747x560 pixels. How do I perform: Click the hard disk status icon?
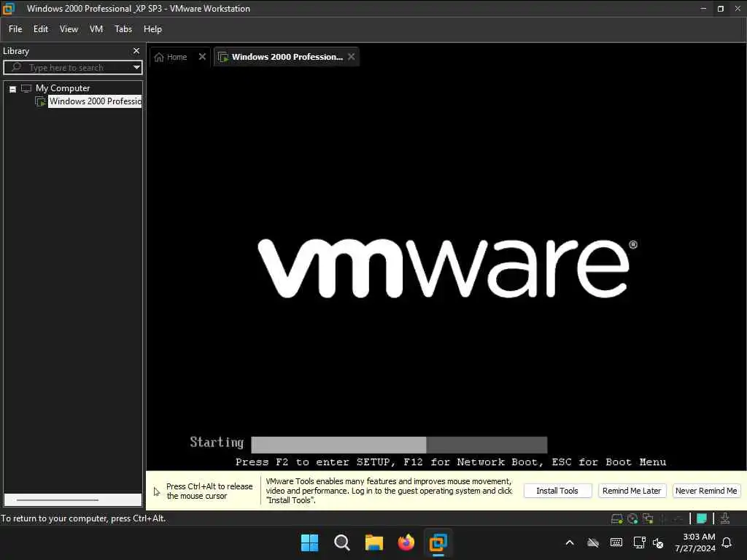pyautogui.click(x=616, y=518)
